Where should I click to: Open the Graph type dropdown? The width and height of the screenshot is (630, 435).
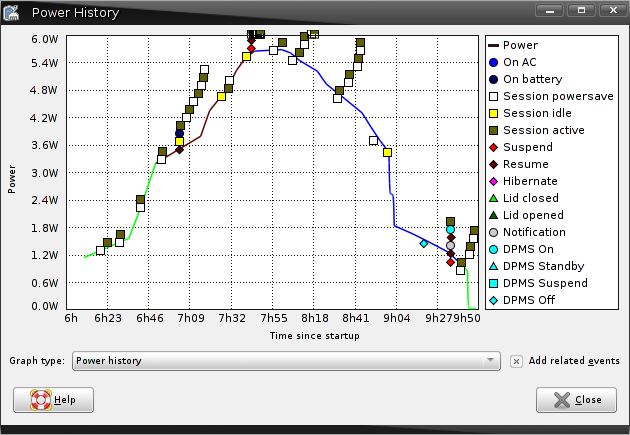(286, 361)
